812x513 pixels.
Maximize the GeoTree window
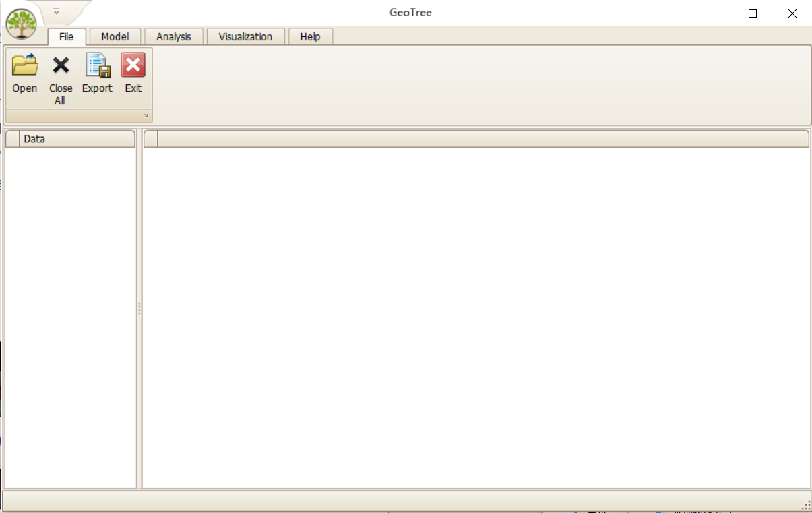[x=753, y=13]
